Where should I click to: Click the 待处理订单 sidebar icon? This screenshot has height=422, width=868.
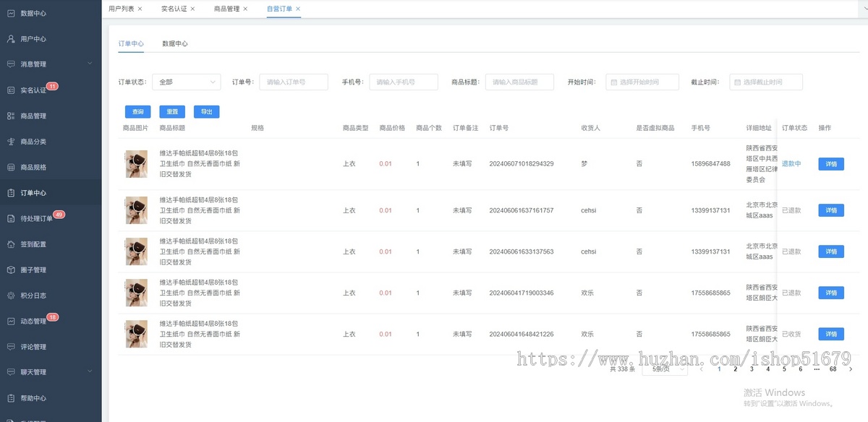11,218
